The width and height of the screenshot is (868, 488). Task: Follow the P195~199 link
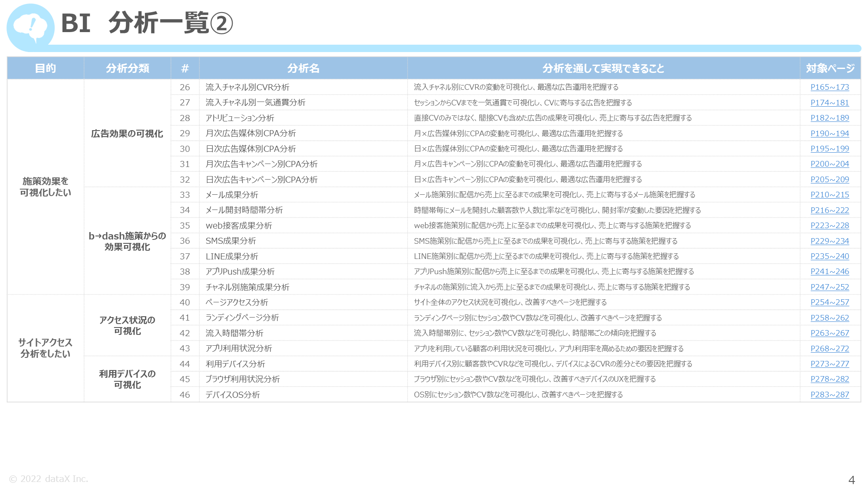829,149
